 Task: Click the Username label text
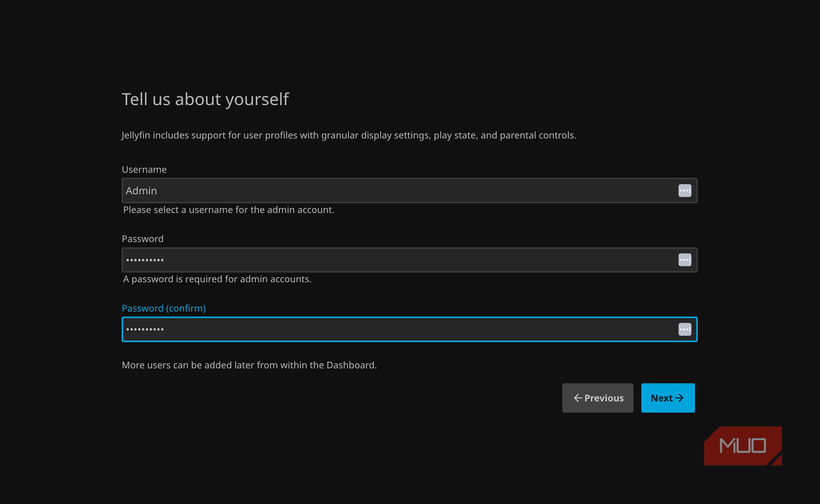coord(144,170)
